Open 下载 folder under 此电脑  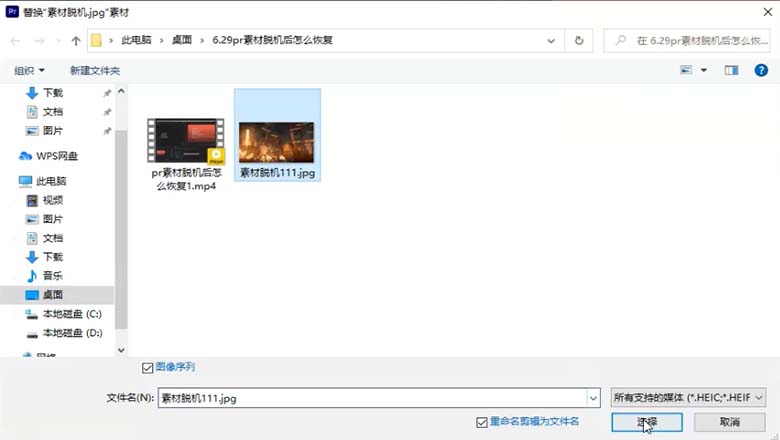tap(52, 257)
